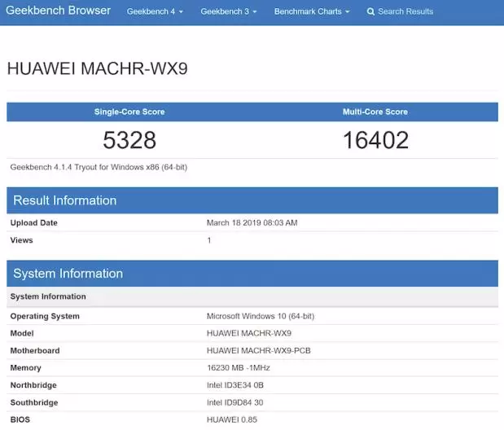Go to Search Results in navbar
This screenshot has width=504, height=430.
(x=405, y=11)
